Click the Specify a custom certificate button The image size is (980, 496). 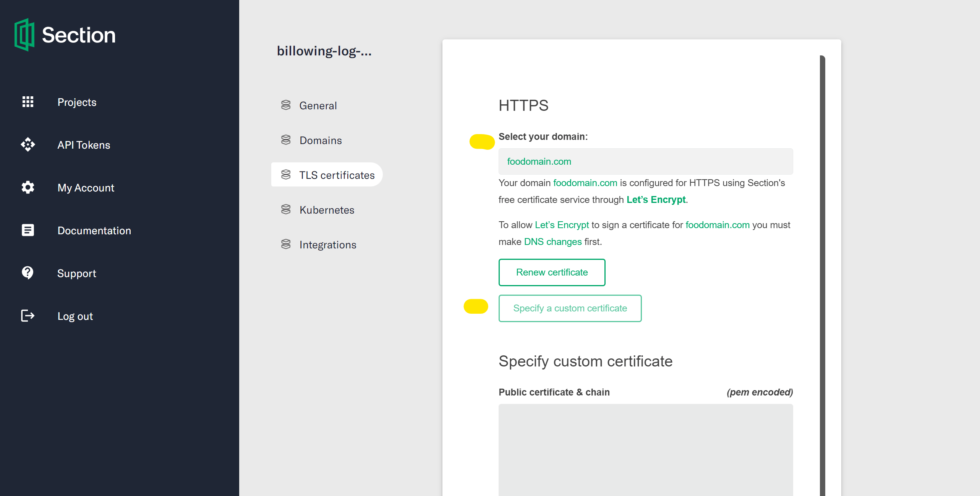569,308
